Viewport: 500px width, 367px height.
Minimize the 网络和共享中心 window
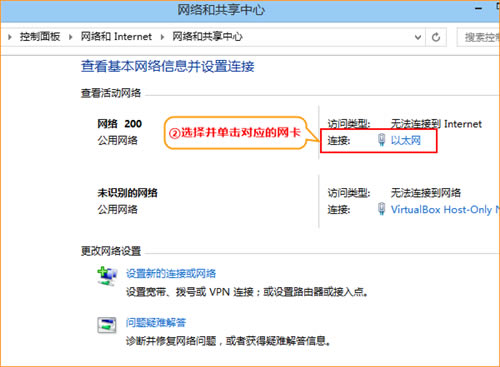tap(479, 9)
